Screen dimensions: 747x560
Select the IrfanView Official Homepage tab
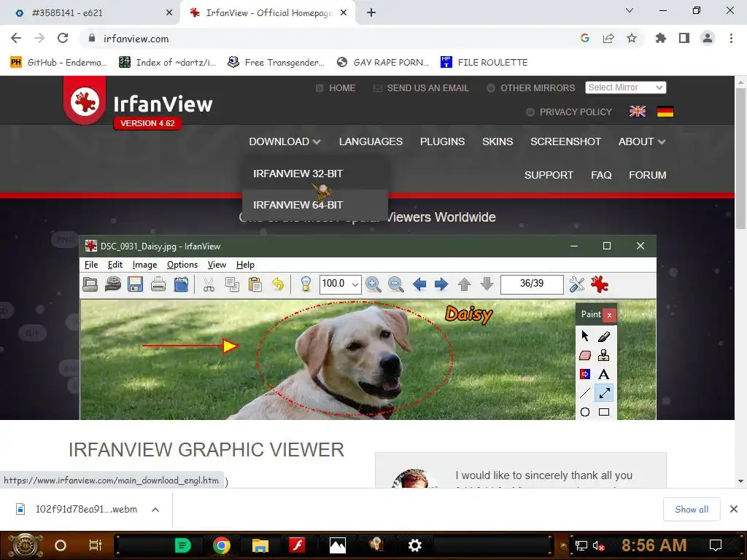tap(268, 13)
